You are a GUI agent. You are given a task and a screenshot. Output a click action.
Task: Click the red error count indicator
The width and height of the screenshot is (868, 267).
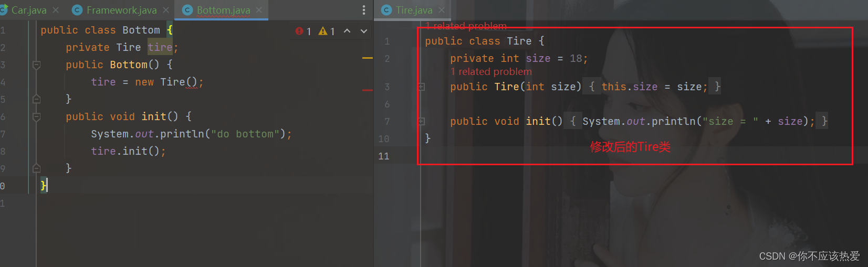coord(304,31)
